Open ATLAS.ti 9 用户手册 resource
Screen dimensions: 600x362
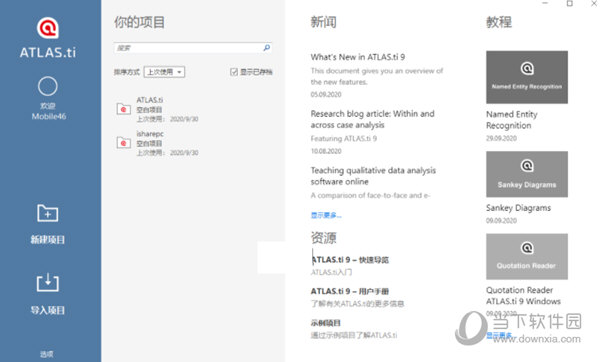click(x=350, y=291)
